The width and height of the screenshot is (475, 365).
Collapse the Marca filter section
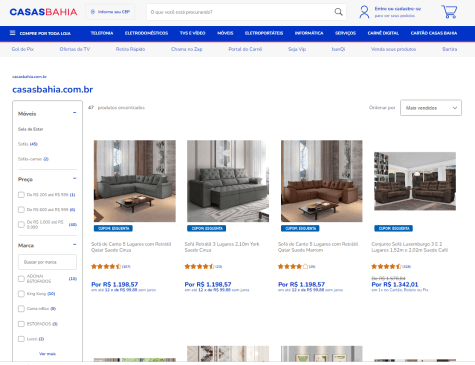coord(75,245)
